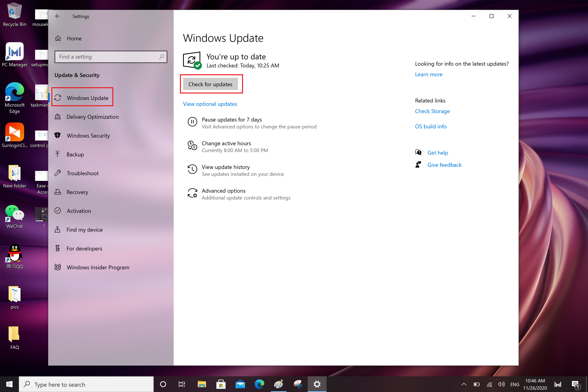Open Cortana circle on taskbar
Image resolution: width=588 pixels, height=392 pixels.
point(163,384)
